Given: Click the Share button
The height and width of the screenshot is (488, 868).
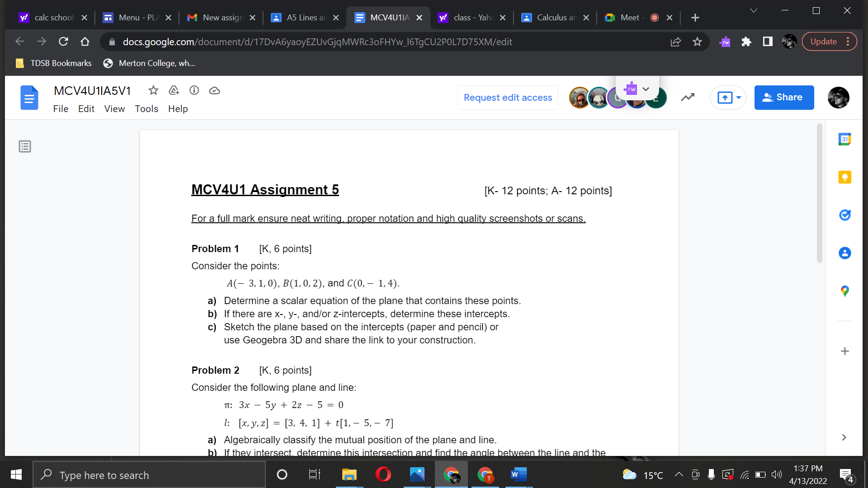Looking at the screenshot, I should tap(784, 97).
